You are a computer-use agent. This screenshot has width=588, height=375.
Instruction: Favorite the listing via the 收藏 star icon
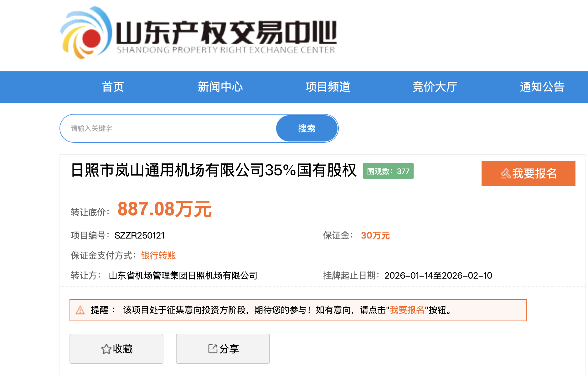[106, 349]
